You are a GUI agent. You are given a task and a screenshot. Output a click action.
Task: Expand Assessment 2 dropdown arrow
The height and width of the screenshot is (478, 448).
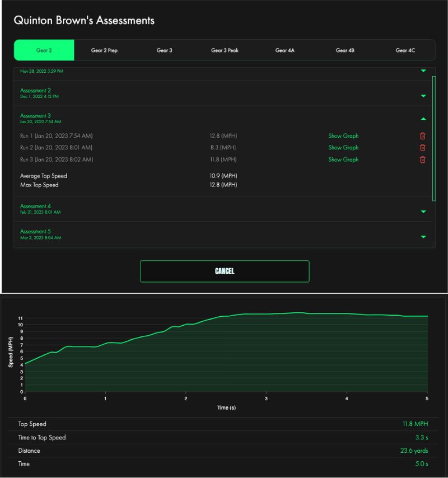click(423, 96)
